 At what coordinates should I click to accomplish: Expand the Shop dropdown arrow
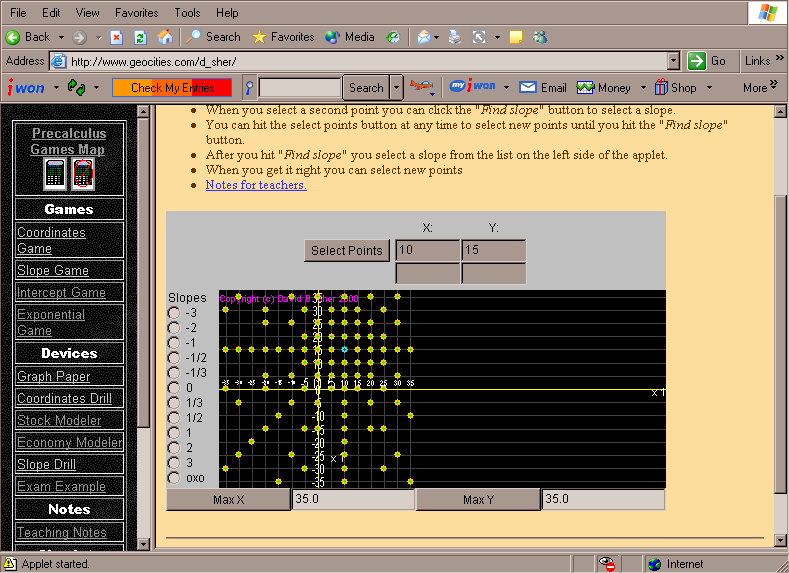[x=709, y=88]
